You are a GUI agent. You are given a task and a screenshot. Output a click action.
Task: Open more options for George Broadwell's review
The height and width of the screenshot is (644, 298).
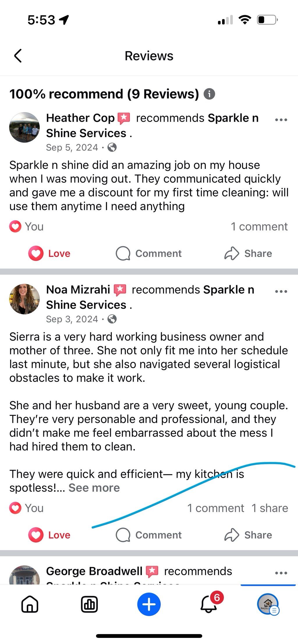[x=281, y=573]
